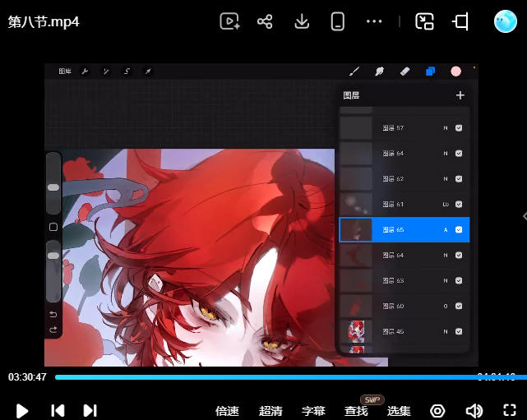Screen dimensions: 527x420
Task: Select the Eraser tool
Action: [x=405, y=72]
